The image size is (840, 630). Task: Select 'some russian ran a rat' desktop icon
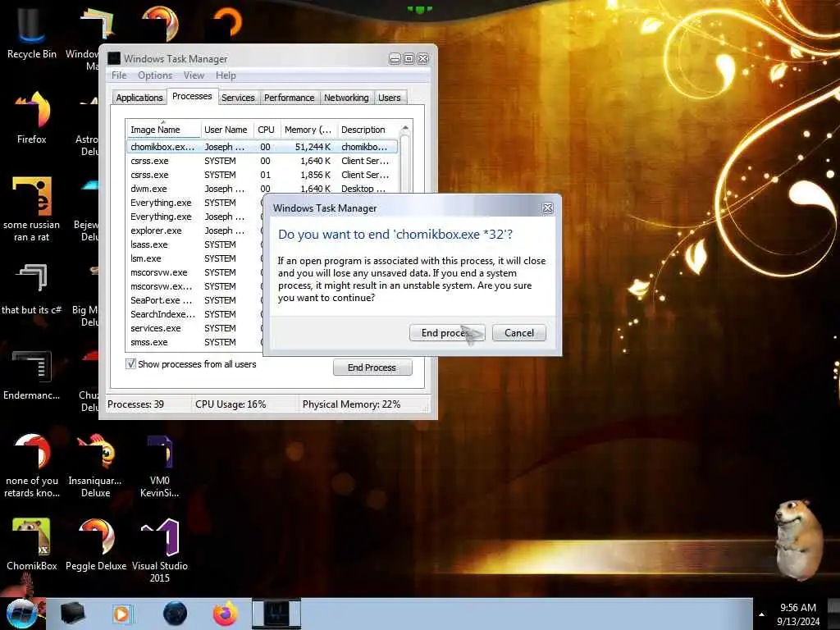pos(32,209)
